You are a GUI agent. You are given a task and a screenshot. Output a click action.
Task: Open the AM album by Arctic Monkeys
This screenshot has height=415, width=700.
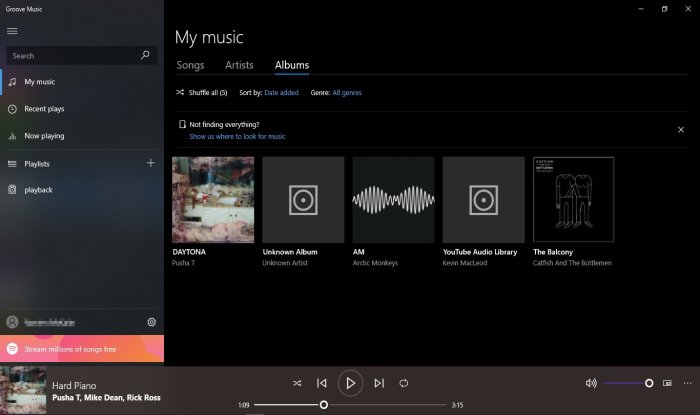coord(393,199)
